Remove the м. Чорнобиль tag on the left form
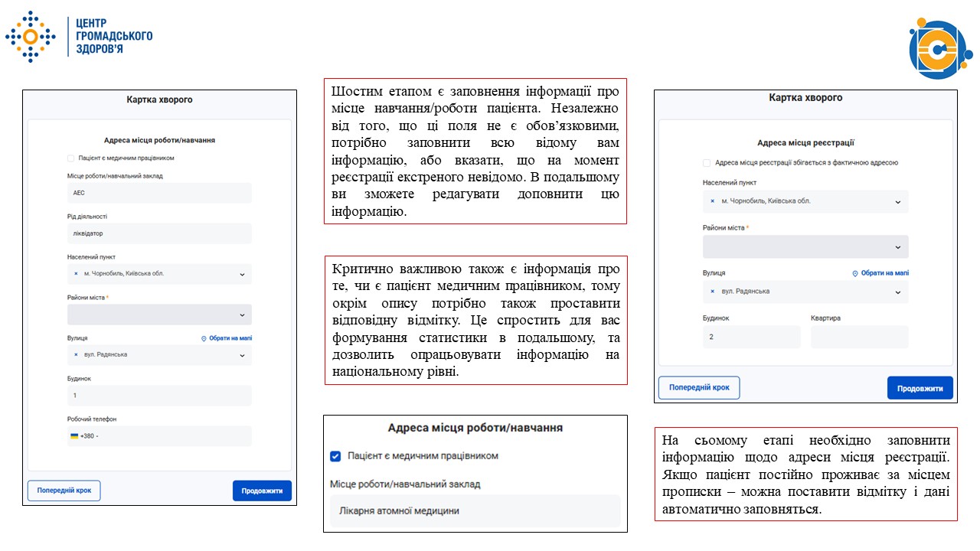The width and height of the screenshot is (980, 551). (74, 273)
